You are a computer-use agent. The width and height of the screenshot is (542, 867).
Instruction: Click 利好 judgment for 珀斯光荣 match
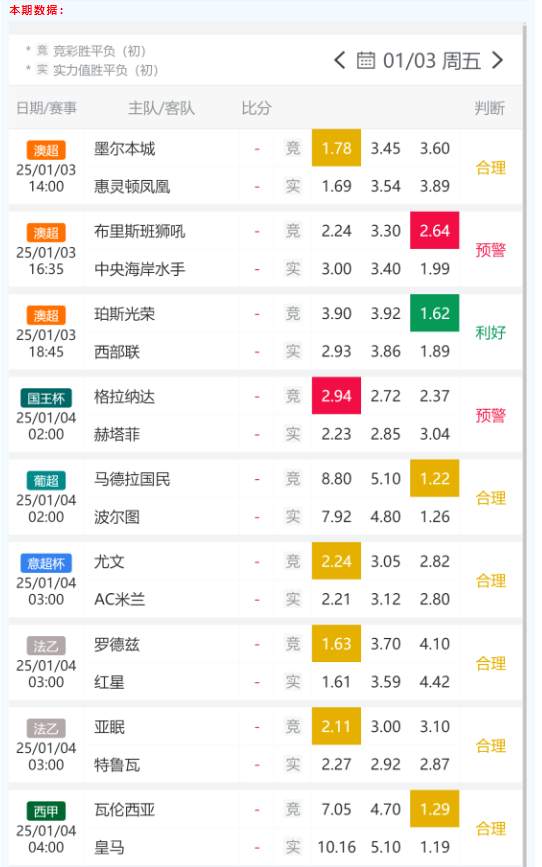pos(491,332)
